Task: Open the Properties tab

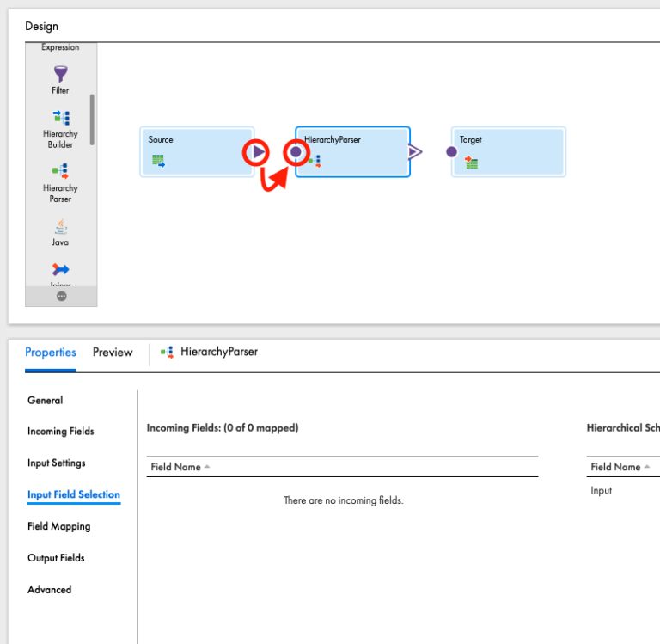Action: tap(50, 353)
